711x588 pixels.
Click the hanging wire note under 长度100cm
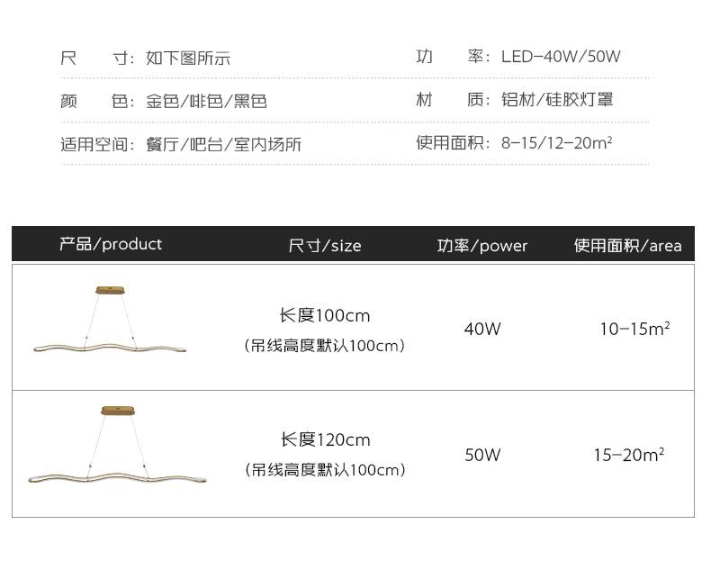(x=325, y=346)
